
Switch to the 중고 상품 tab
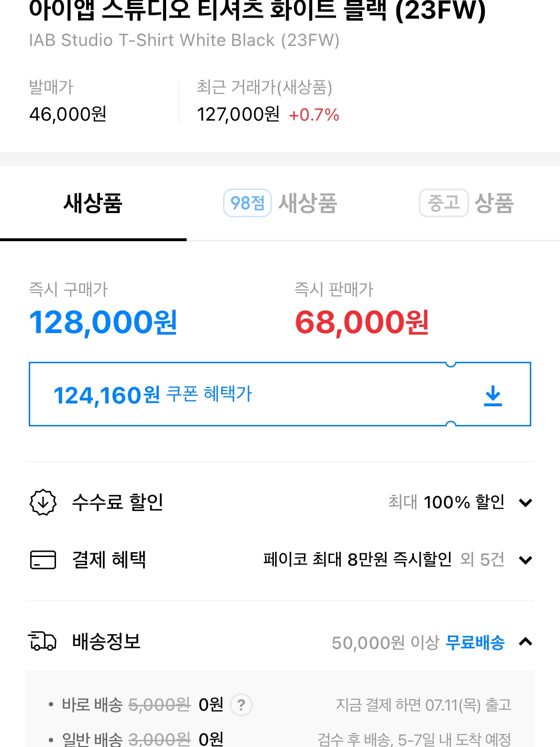pyautogui.click(x=467, y=203)
